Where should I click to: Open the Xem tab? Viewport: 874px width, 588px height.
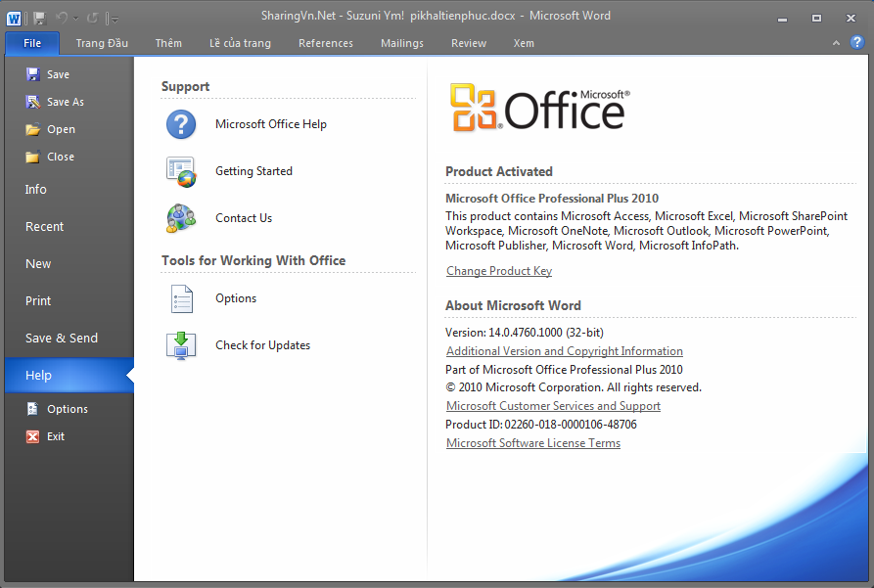coord(524,43)
